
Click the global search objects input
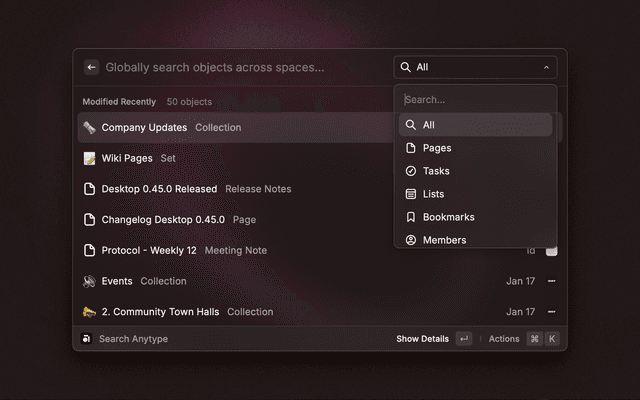(x=240, y=68)
